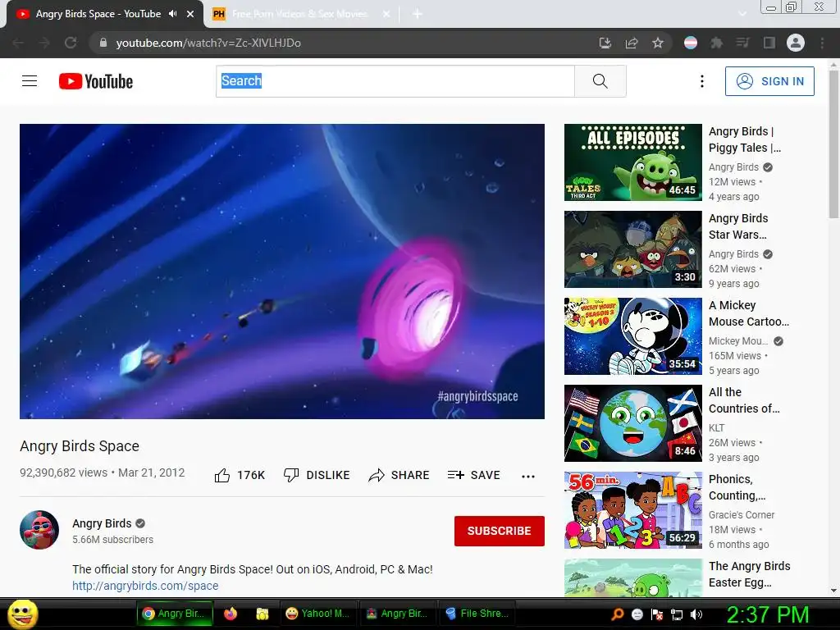Image resolution: width=840 pixels, height=630 pixels.
Task: Click the Mickey Mou... channel name
Action: point(738,341)
